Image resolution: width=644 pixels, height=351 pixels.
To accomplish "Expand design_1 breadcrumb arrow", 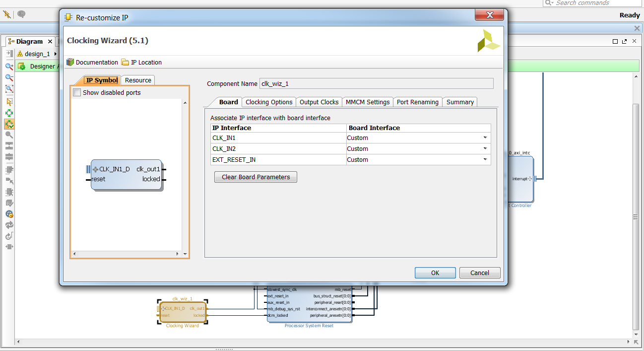I will (x=55, y=54).
